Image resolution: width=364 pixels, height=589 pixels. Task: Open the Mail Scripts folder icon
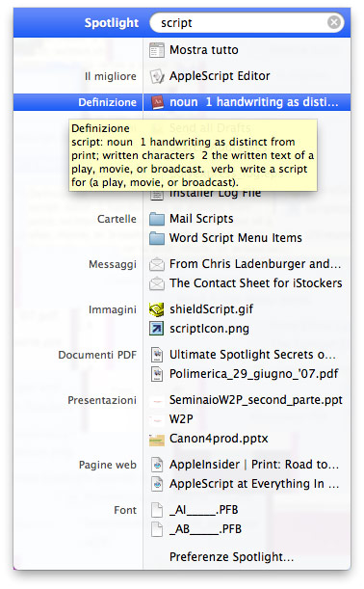157,219
